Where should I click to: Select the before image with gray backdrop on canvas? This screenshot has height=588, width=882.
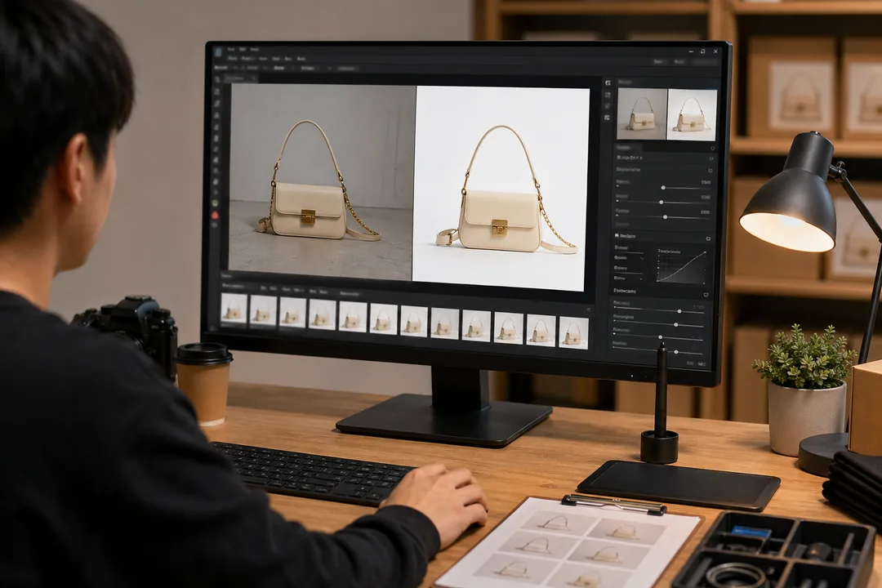[x=322, y=180]
